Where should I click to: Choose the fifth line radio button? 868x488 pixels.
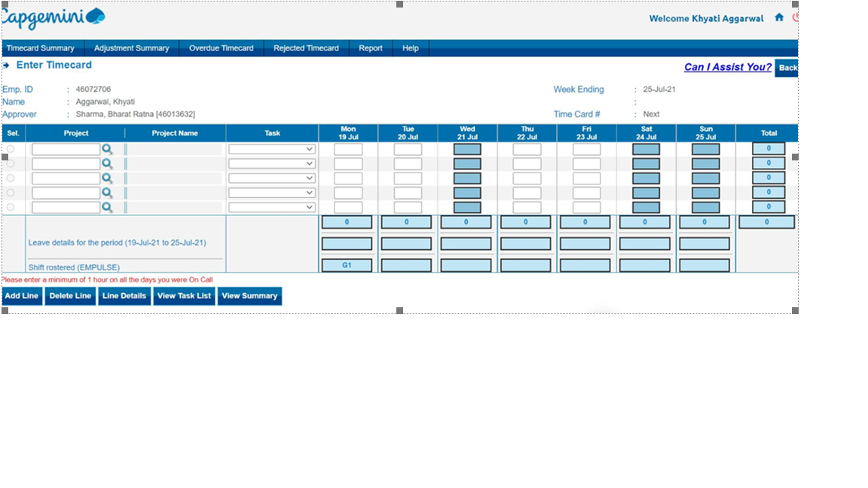(11, 207)
